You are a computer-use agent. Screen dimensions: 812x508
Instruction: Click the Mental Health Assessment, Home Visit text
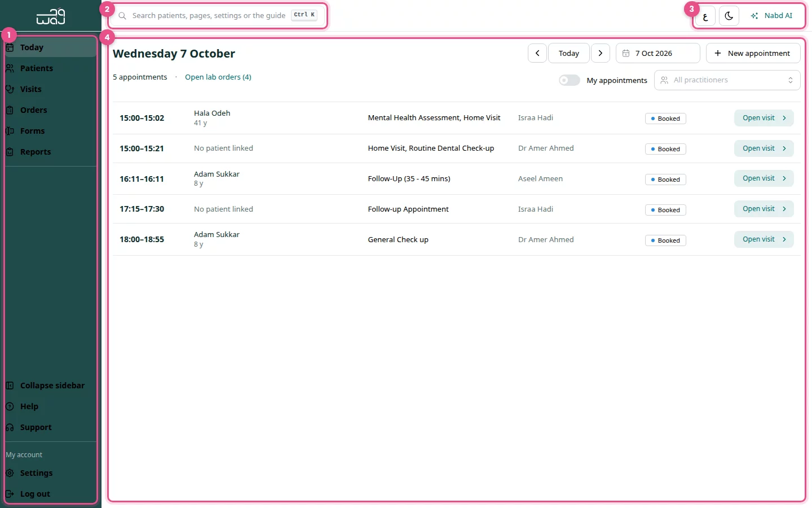(434, 118)
